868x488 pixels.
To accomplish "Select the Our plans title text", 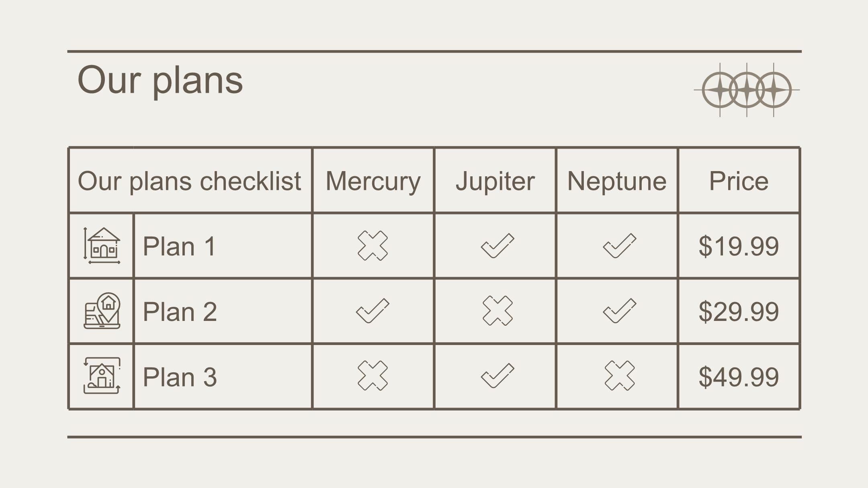I will pyautogui.click(x=160, y=80).
